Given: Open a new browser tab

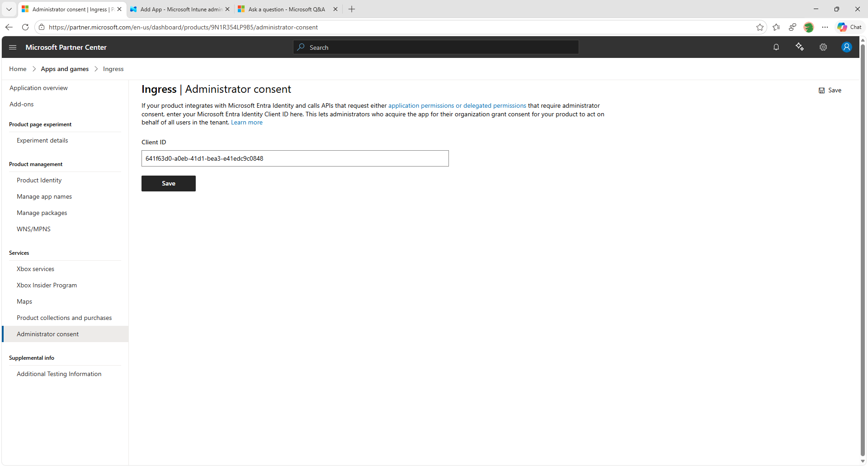Looking at the screenshot, I should tap(352, 9).
